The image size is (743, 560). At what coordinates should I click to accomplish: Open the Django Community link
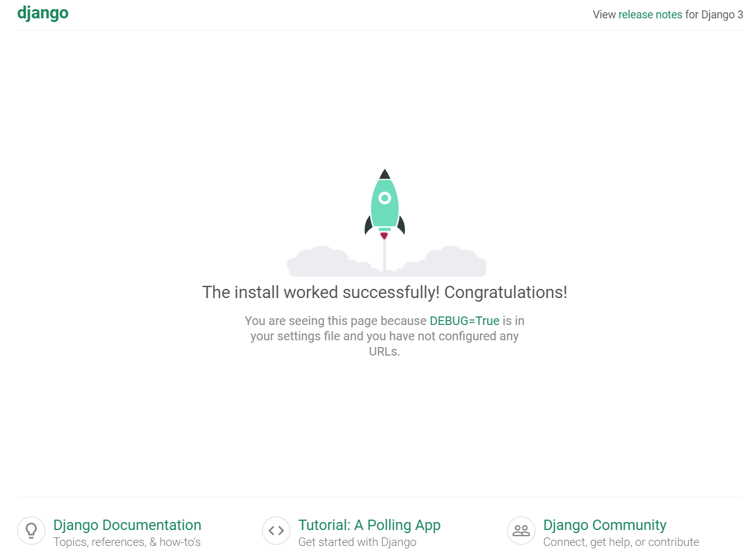pos(605,525)
